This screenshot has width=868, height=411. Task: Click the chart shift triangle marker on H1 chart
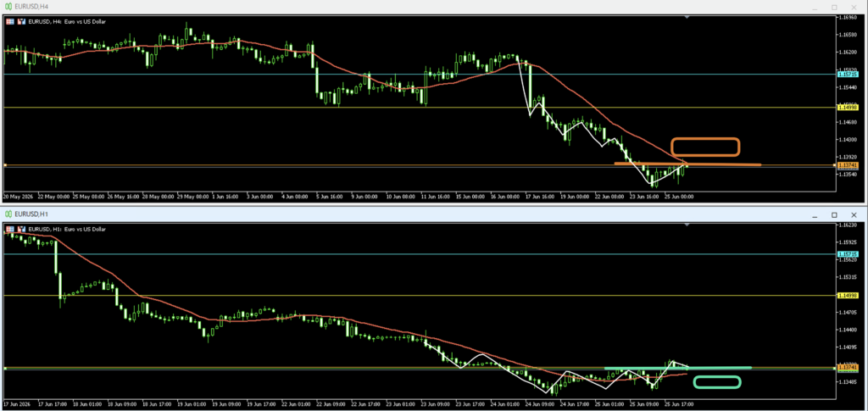pyautogui.click(x=687, y=225)
